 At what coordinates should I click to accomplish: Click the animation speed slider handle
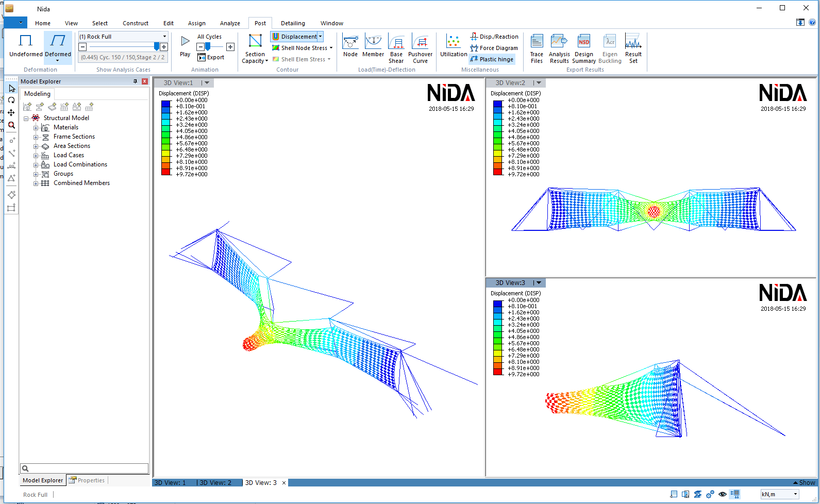(x=207, y=47)
